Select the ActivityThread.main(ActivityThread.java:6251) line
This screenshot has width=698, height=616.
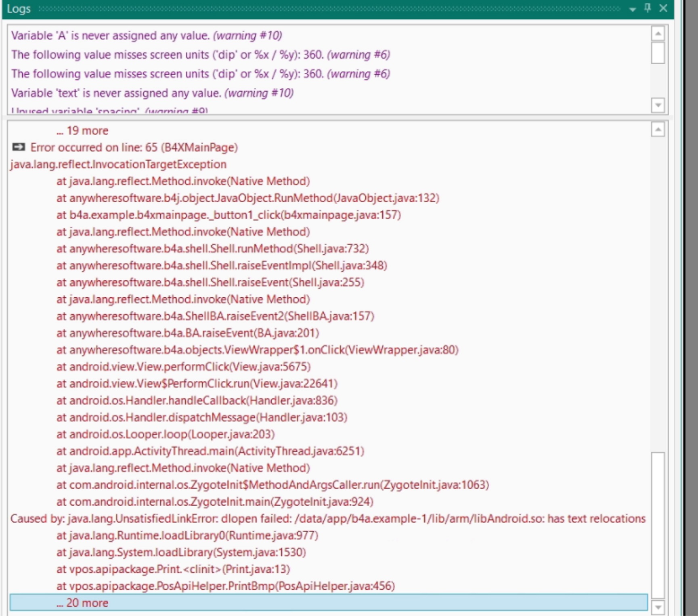coord(210,451)
